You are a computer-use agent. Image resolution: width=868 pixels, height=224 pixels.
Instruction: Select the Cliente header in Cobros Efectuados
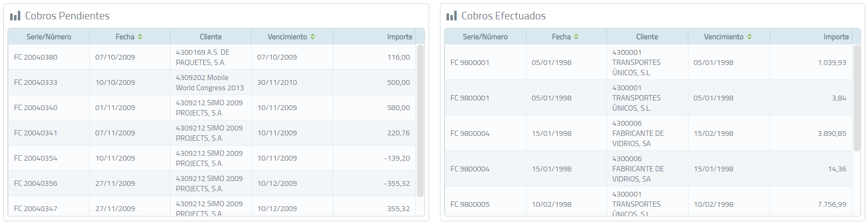647,37
